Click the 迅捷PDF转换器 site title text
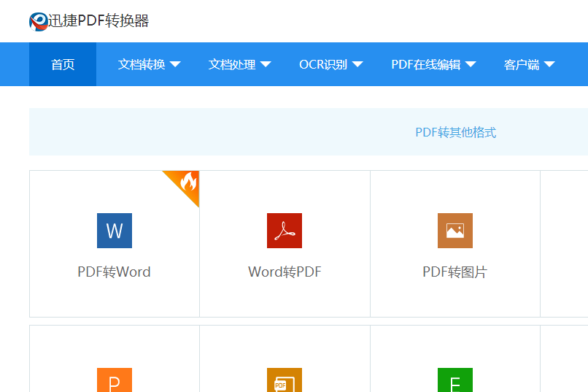 point(98,20)
